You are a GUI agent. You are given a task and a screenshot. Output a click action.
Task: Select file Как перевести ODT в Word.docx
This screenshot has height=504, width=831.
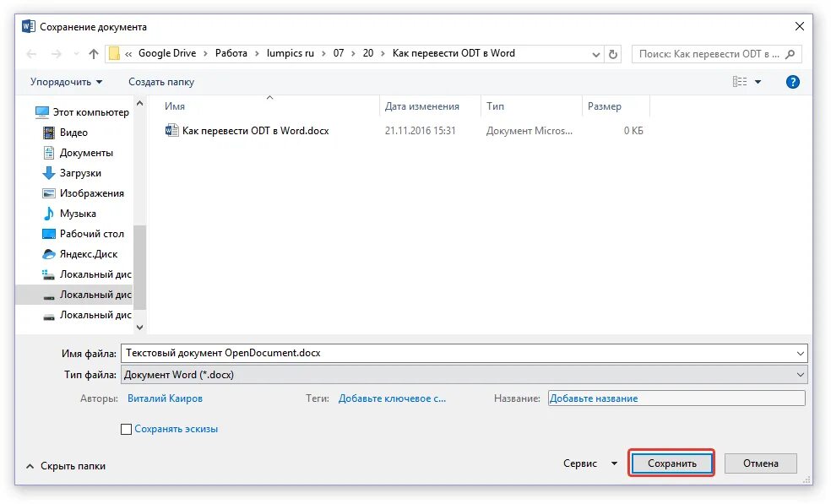click(255, 130)
